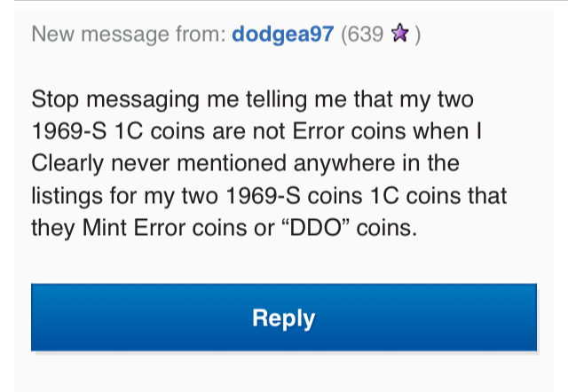Click the blank area below Reply button
Screen dimensions: 568x392
coord(284,372)
